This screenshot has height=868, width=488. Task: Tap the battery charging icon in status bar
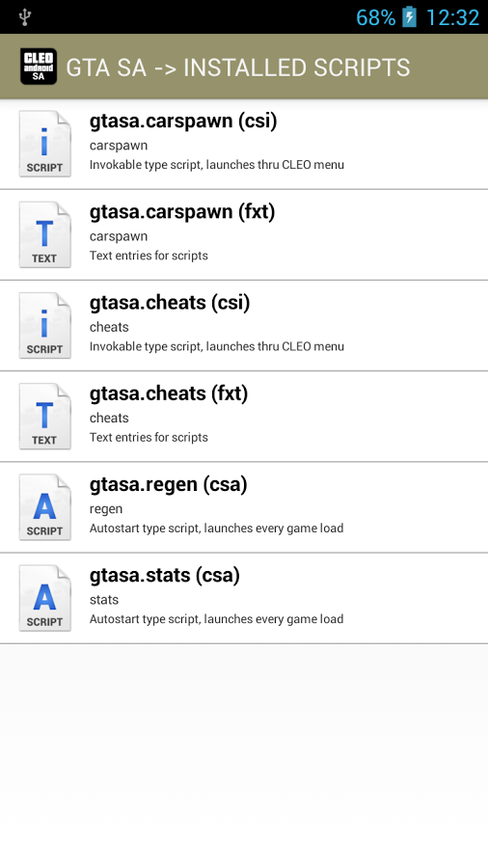click(410, 17)
